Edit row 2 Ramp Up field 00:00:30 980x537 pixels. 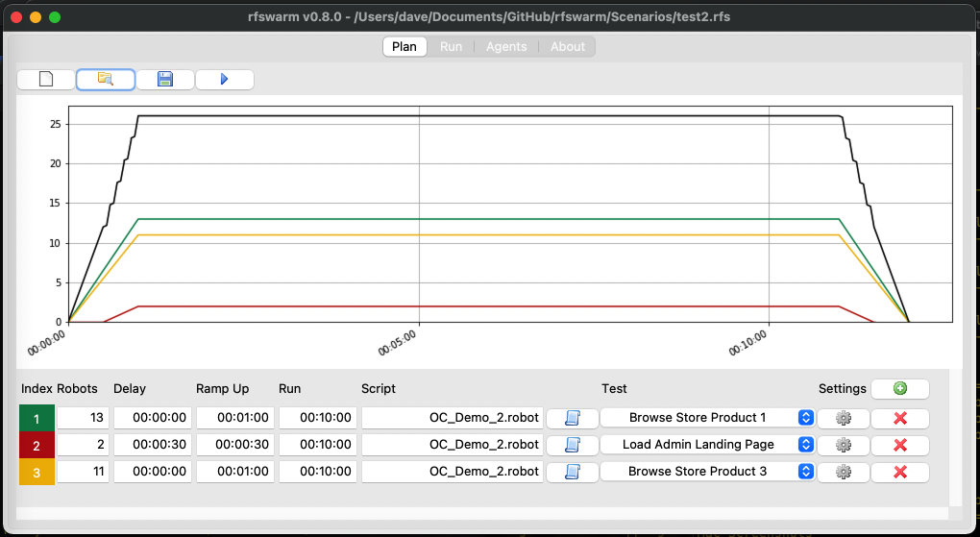(235, 445)
